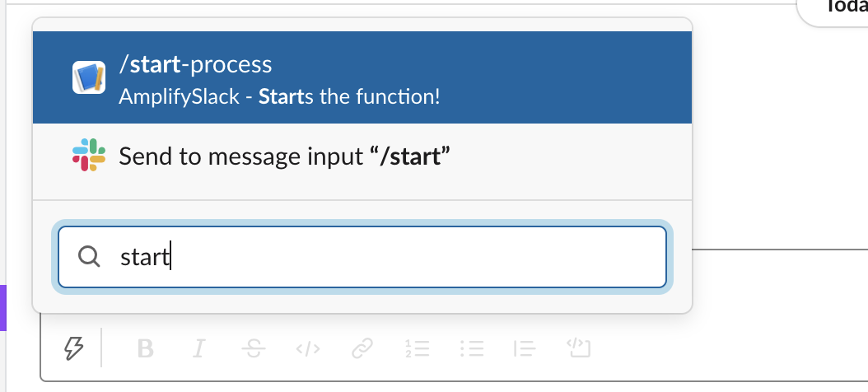Choose Send to message input "/start"
868x392 pixels.
[x=285, y=156]
